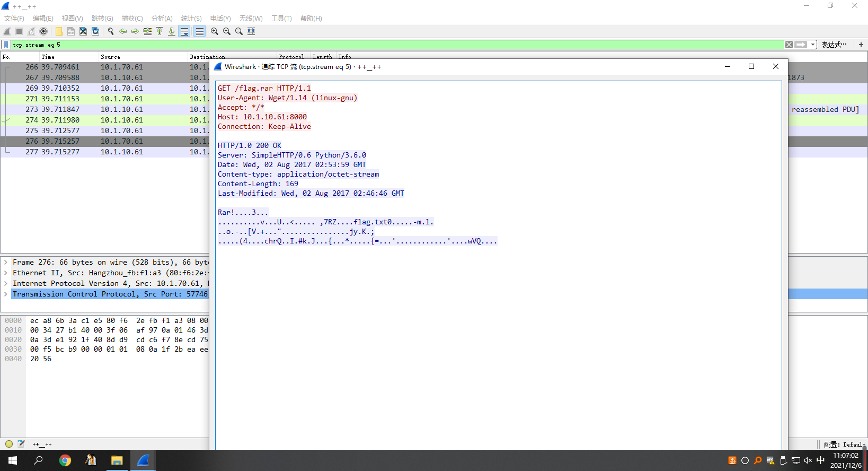Add a filter button with plus icon
Screen dimensions: 868x471
tap(861, 45)
